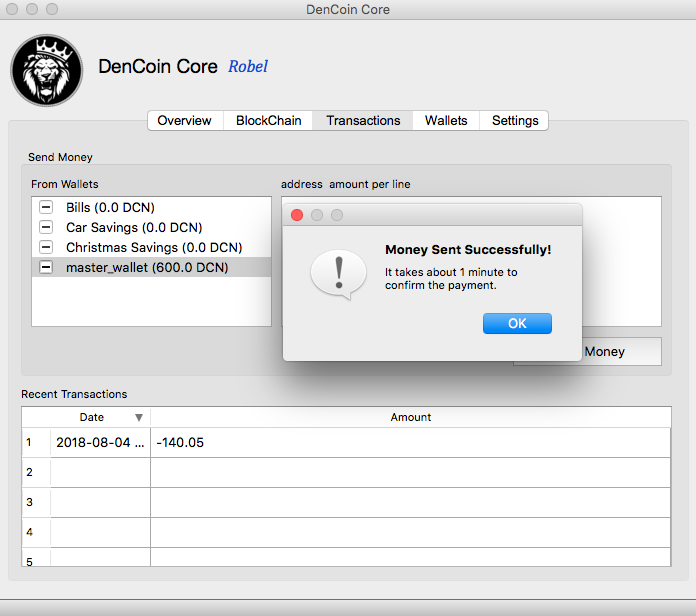
Task: Toggle the master_wallet checkbox
Action: [46, 267]
